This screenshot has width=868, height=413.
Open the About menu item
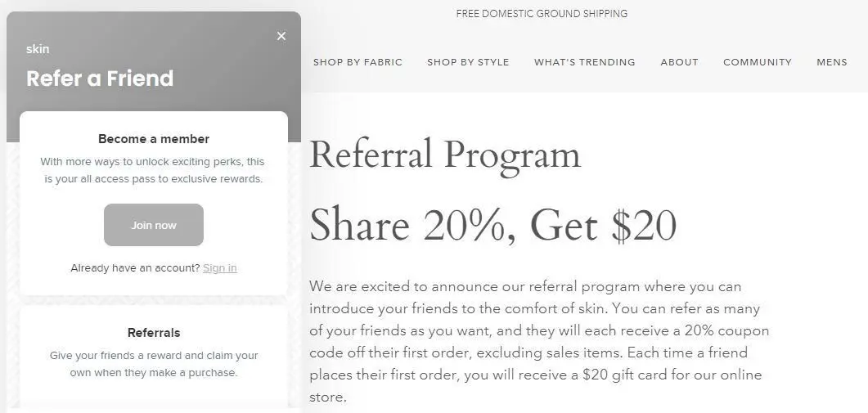click(x=679, y=62)
